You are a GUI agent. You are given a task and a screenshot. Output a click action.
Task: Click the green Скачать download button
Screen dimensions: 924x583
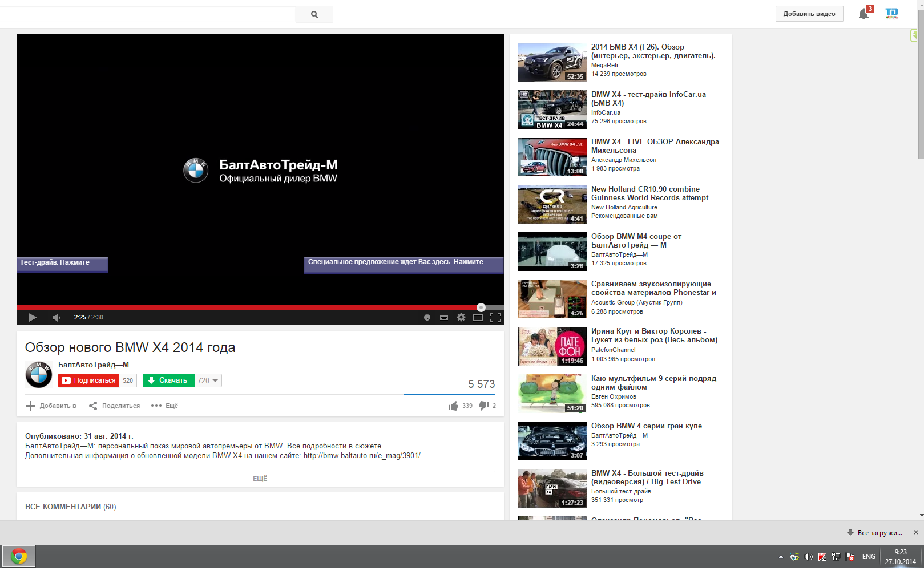[x=168, y=380]
